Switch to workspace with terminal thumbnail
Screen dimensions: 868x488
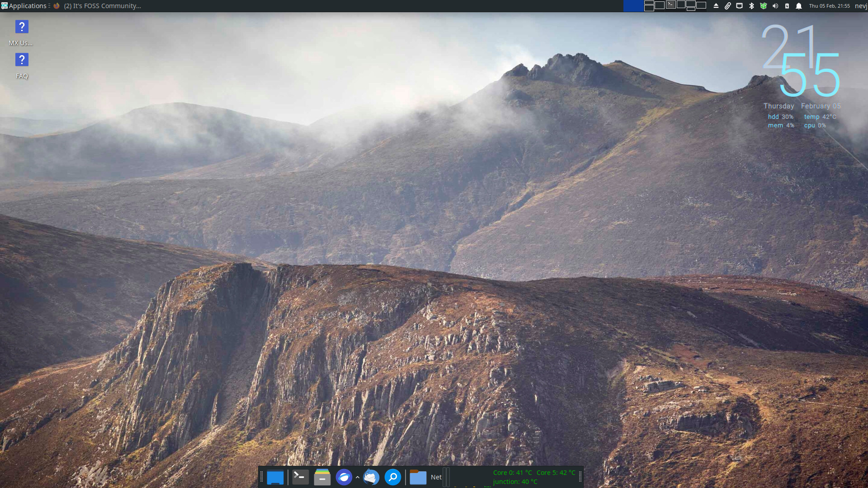pyautogui.click(x=671, y=5)
